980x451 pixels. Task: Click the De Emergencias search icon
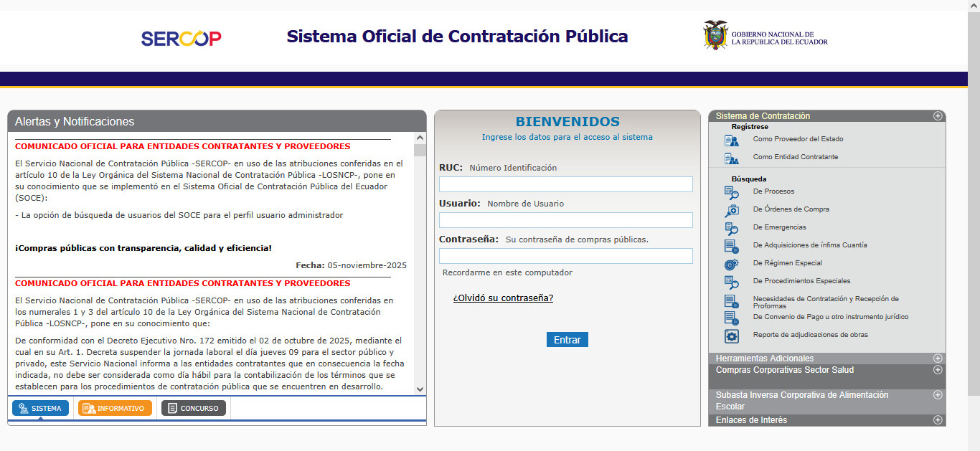coord(731,228)
